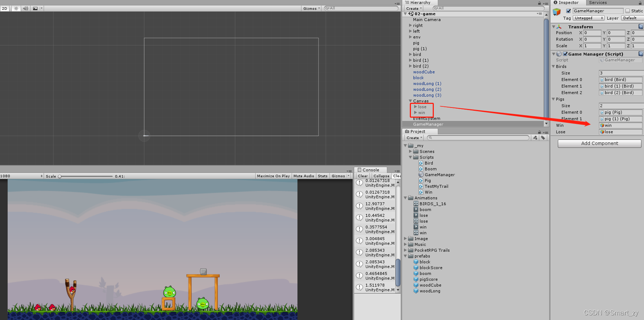Select BIRDS_1_16 animator controller icon
The height and width of the screenshot is (320, 644).
point(416,204)
